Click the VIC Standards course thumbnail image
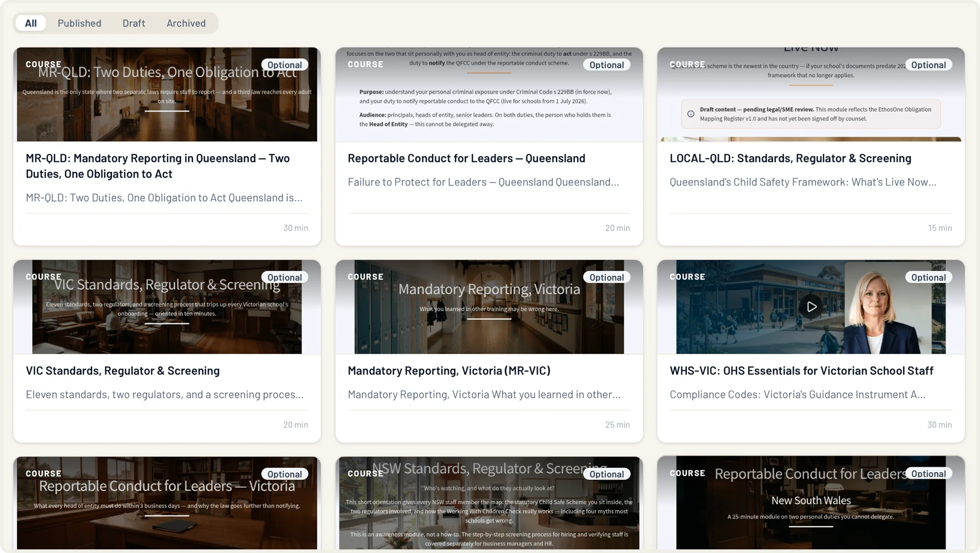The height and width of the screenshot is (553, 980). (x=167, y=307)
